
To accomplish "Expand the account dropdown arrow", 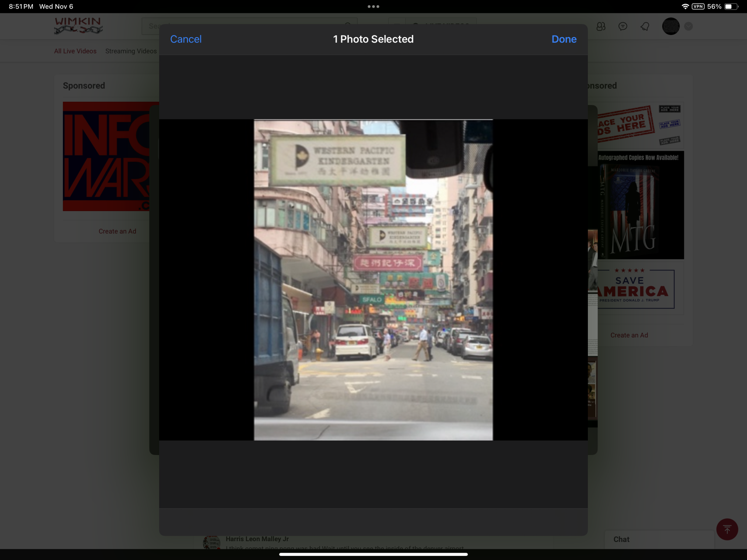I will point(688,27).
